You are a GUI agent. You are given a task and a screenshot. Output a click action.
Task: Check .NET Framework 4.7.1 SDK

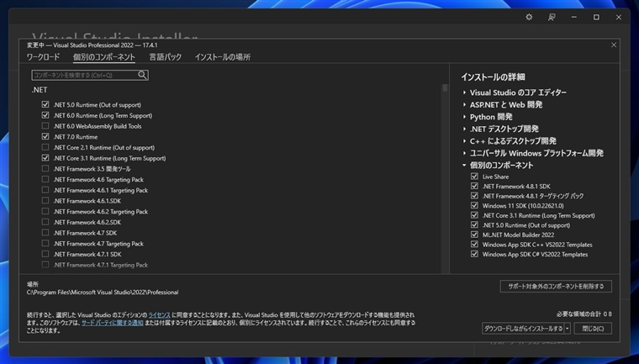coord(45,254)
